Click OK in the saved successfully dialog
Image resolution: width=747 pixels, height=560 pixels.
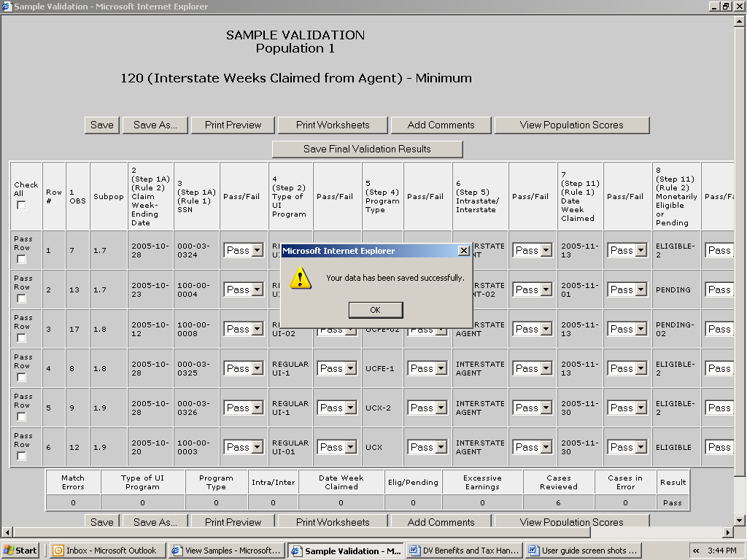[x=375, y=310]
